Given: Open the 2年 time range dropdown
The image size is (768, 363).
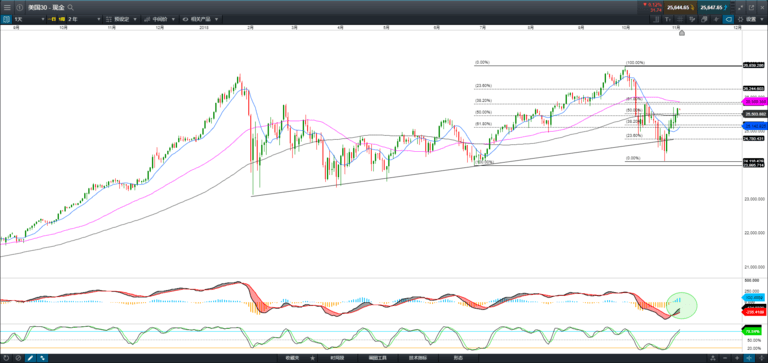Looking at the screenshot, I should tap(83, 19).
